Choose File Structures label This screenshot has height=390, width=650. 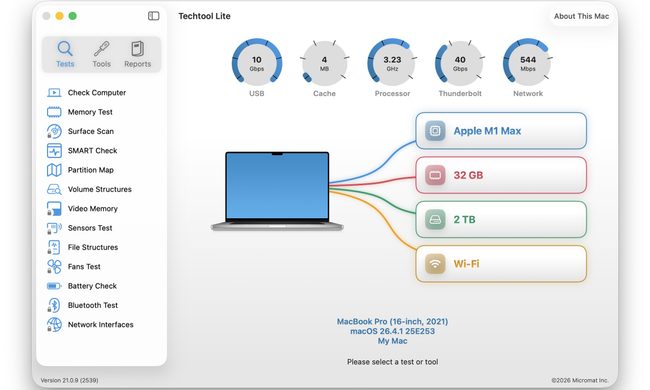coord(93,247)
